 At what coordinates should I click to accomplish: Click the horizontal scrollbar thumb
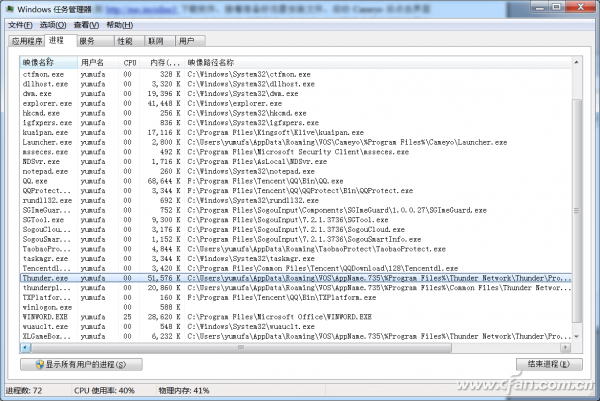[x=241, y=347]
